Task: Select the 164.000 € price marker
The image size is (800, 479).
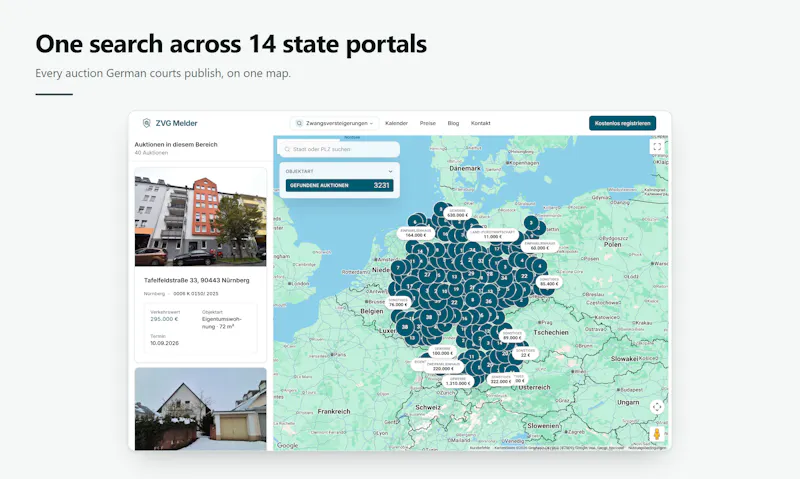Action: pos(416,233)
